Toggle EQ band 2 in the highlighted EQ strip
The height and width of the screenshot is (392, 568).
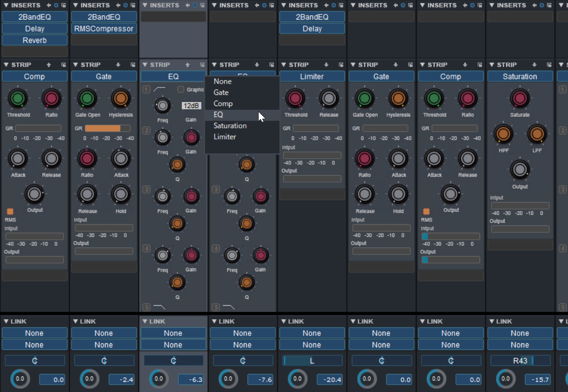tap(146, 131)
